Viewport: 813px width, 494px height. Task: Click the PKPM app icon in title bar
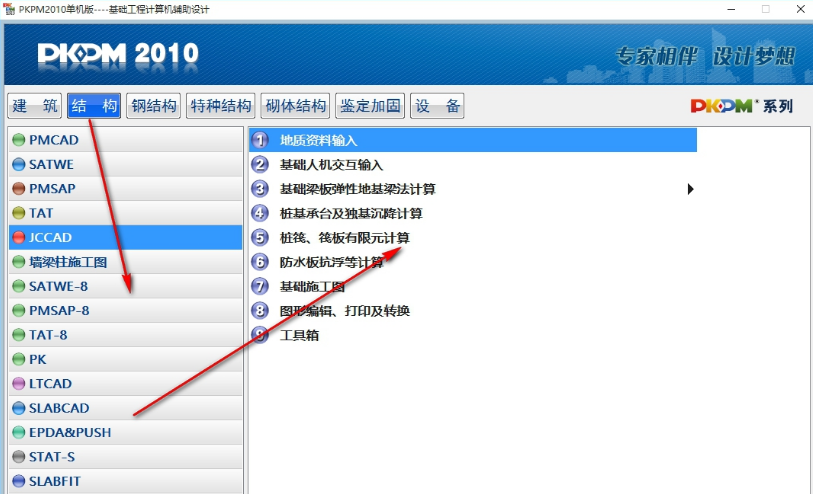[9, 9]
